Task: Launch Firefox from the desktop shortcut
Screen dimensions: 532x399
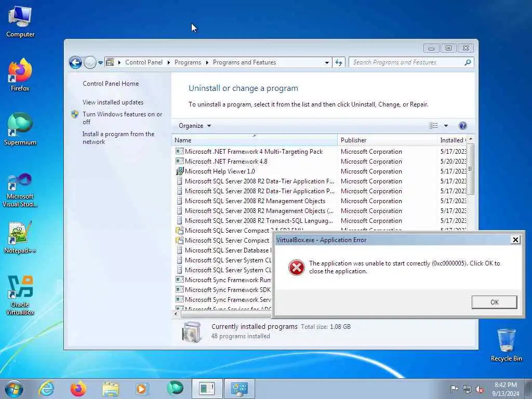Action: click(20, 75)
